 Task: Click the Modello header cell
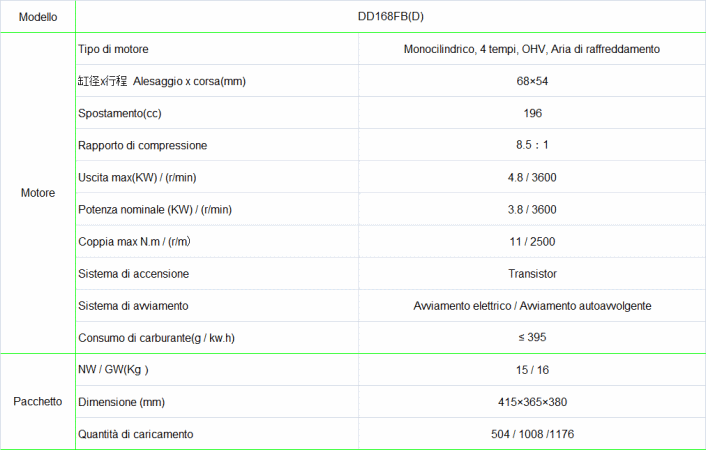click(38, 17)
